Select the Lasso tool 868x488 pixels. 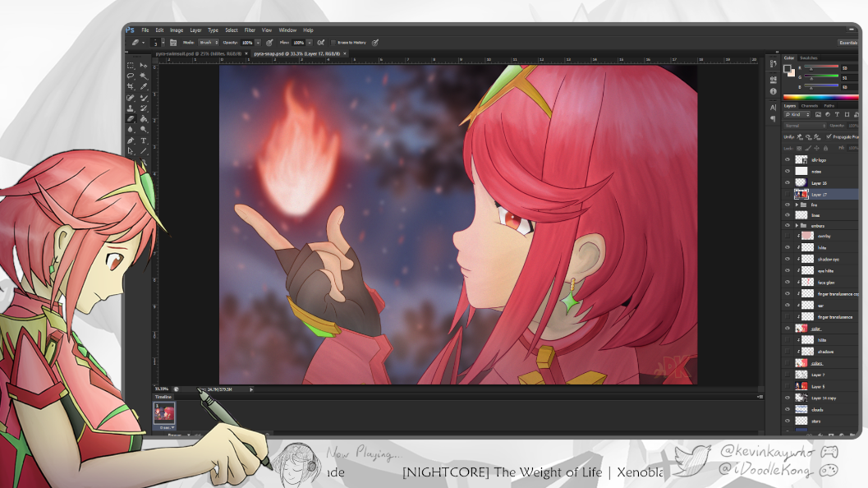click(x=131, y=76)
